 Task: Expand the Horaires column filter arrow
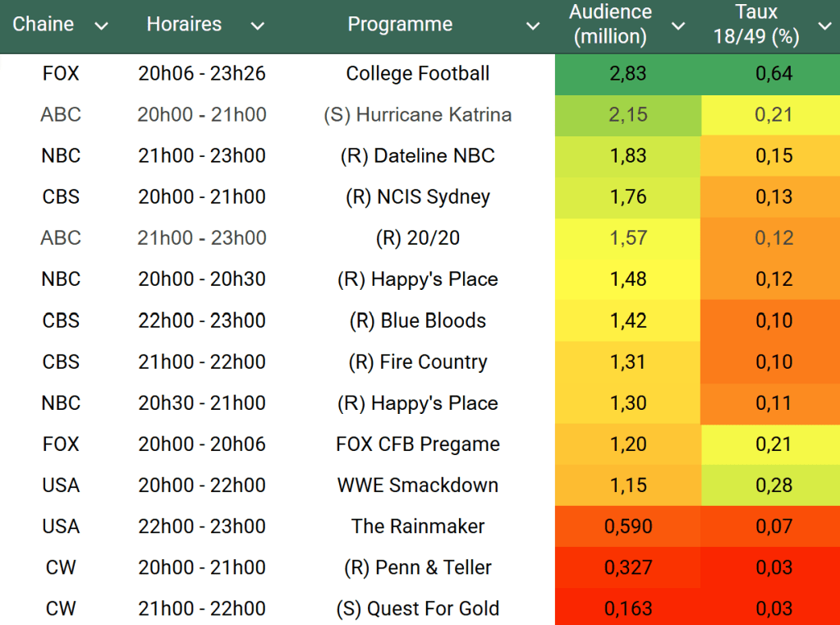(258, 26)
